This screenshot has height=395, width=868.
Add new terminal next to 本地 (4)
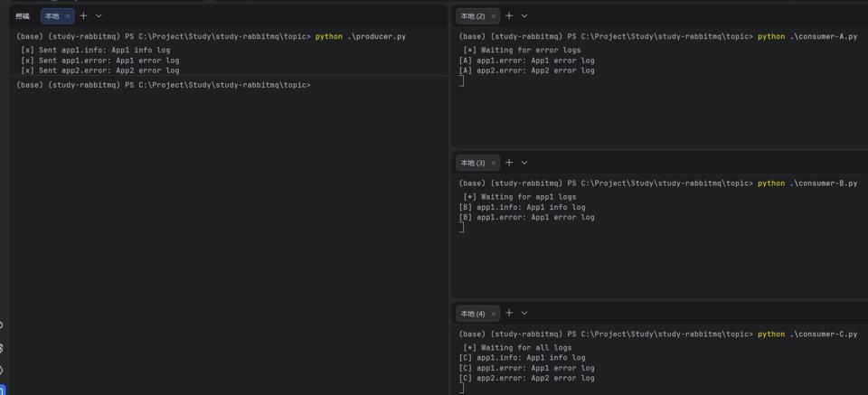pyautogui.click(x=509, y=313)
